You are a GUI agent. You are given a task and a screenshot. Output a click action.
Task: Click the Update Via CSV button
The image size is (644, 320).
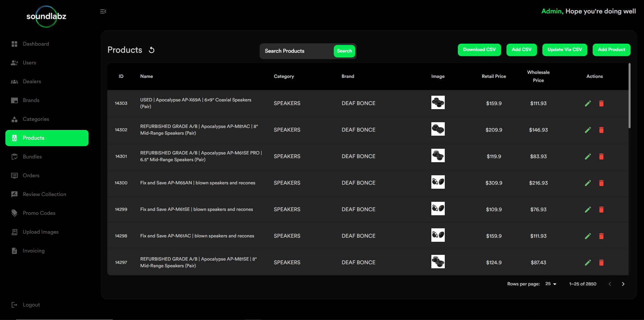(x=565, y=50)
